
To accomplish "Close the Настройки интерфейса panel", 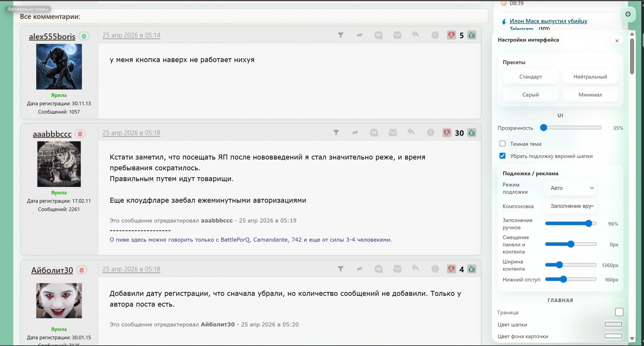I will [x=617, y=41].
